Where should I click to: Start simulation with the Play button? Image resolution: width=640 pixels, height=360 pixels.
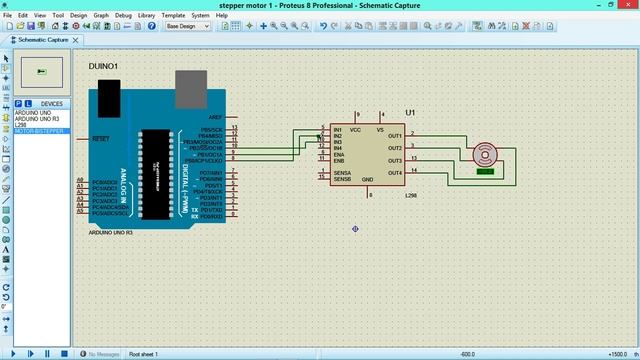tap(13, 354)
